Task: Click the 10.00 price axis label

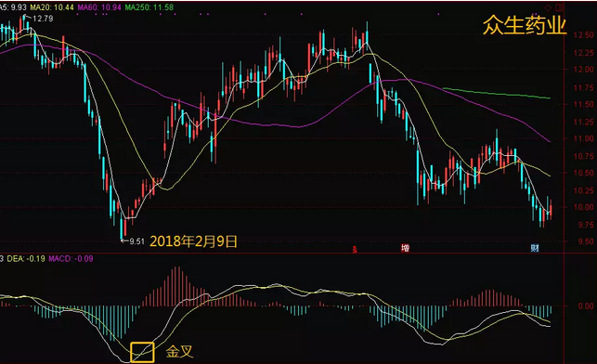Action: tap(583, 207)
